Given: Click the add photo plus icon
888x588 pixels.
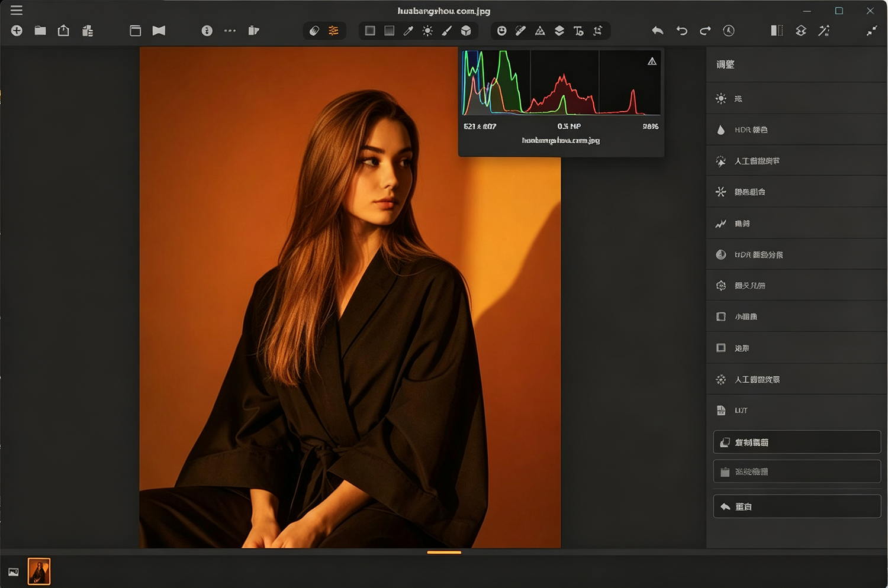Looking at the screenshot, I should 17,31.
